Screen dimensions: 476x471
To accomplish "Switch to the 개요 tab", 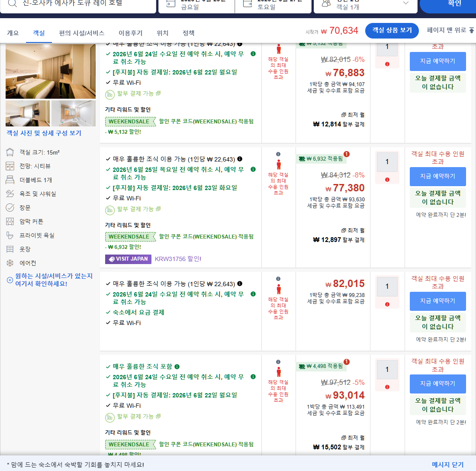I will coord(13,33).
